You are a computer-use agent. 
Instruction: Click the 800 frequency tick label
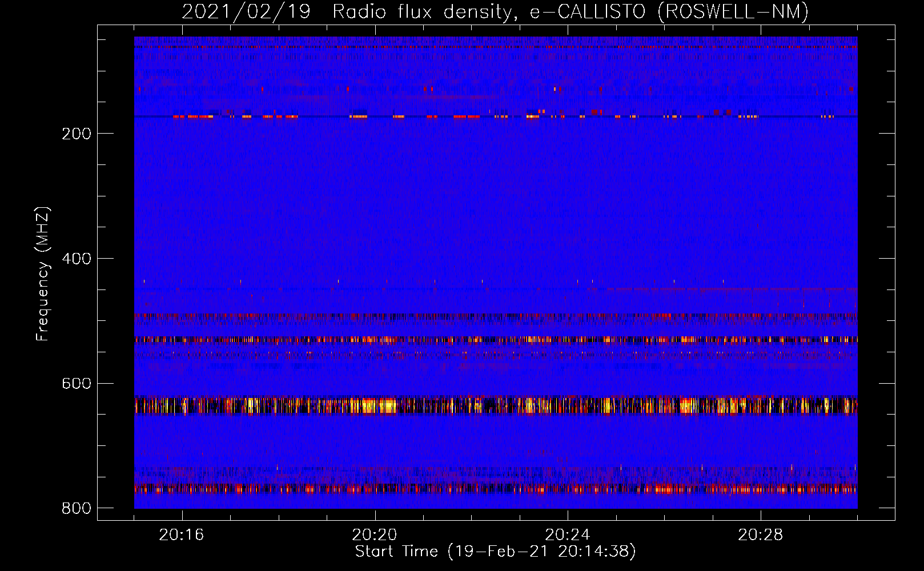77,508
